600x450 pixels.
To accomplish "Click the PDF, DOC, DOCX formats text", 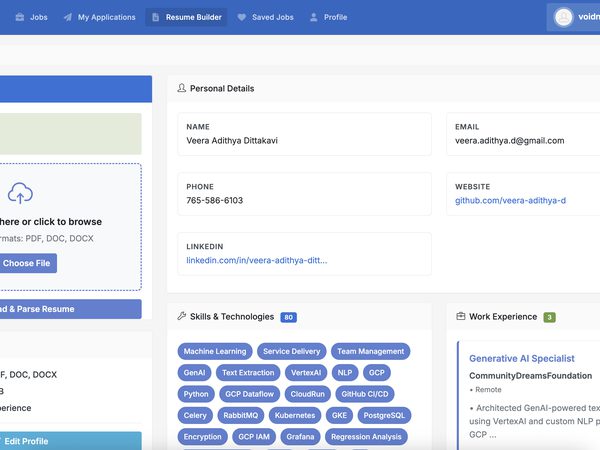I will [59, 238].
